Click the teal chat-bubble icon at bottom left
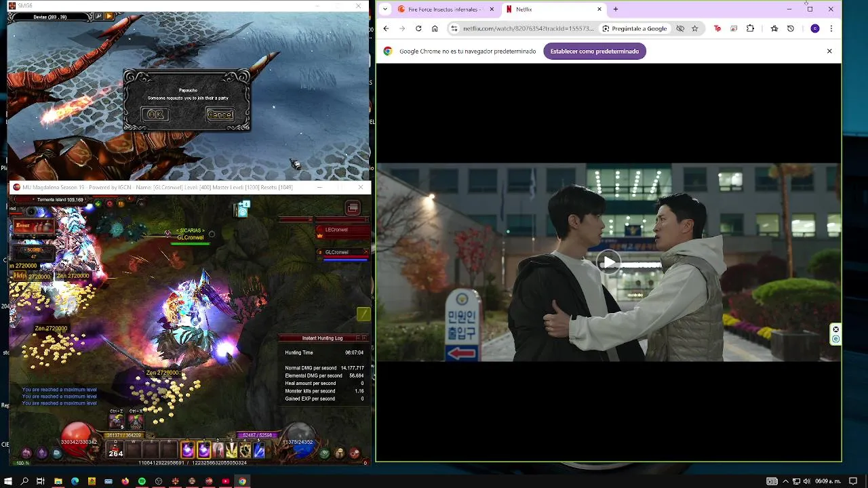The image size is (868, 488). [57, 453]
